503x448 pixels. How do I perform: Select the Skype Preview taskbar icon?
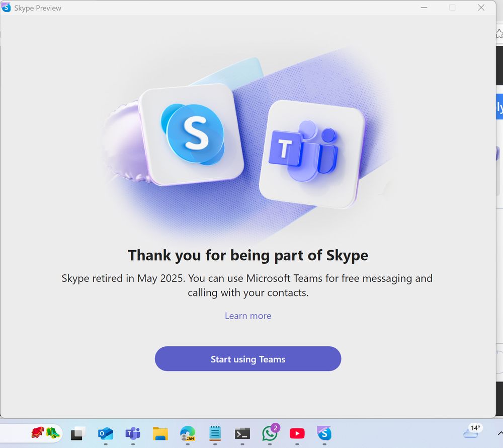(x=324, y=433)
